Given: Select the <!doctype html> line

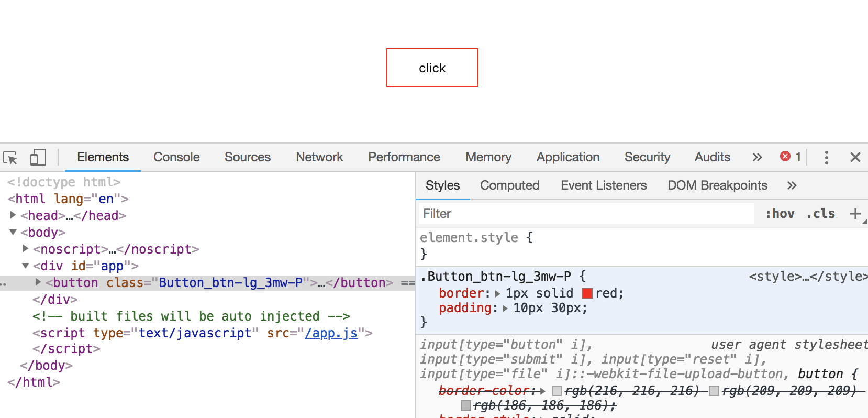Looking at the screenshot, I should click(x=64, y=182).
